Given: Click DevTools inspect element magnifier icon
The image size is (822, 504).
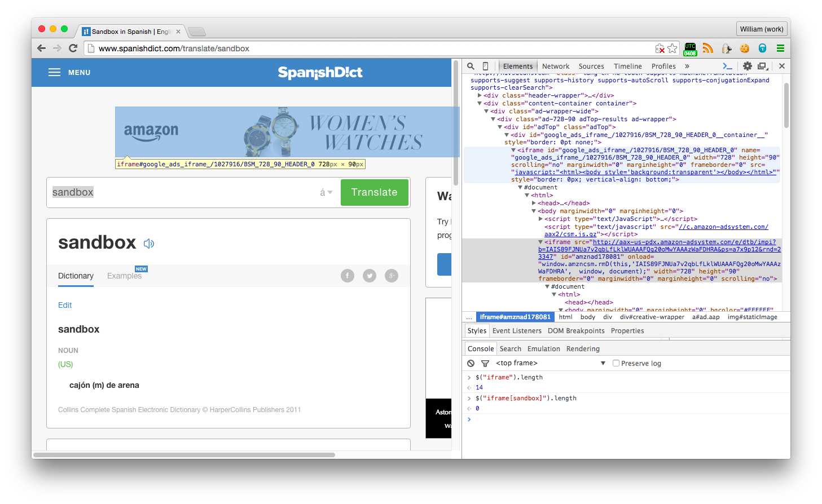Looking at the screenshot, I should point(471,66).
